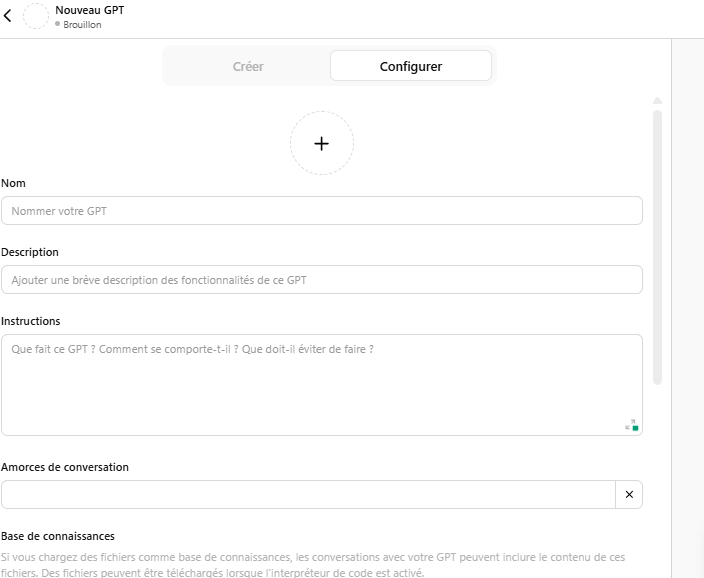The image size is (704, 578).
Task: Click the Base de connaissances heading
Action: point(58,536)
